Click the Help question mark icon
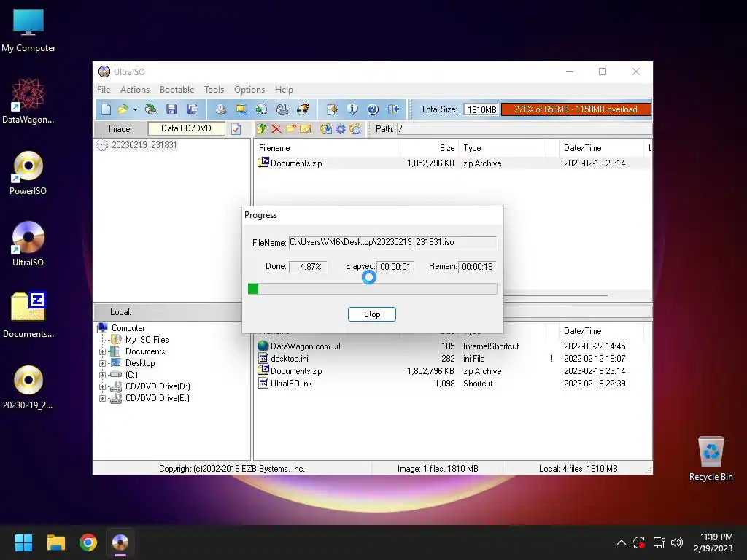Image resolution: width=747 pixels, height=560 pixels. [x=373, y=109]
